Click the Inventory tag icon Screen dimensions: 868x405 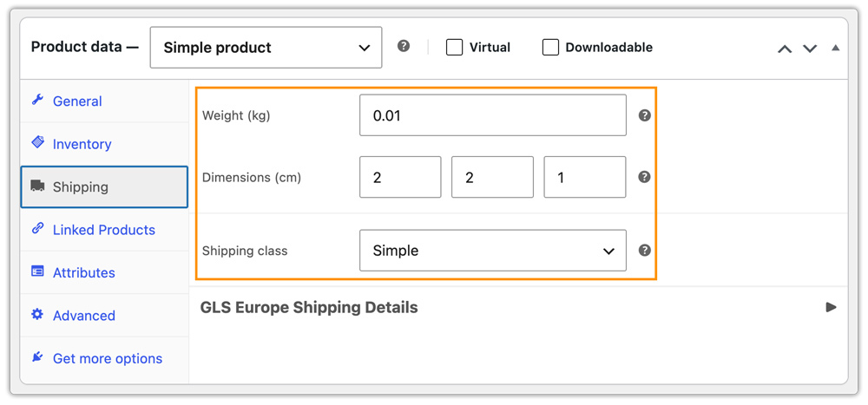point(37,143)
